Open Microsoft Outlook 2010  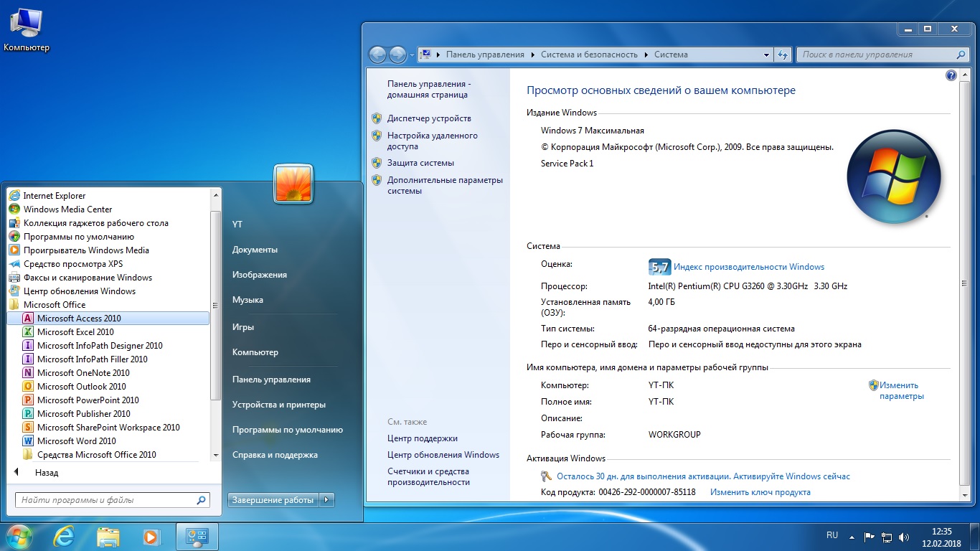81,387
